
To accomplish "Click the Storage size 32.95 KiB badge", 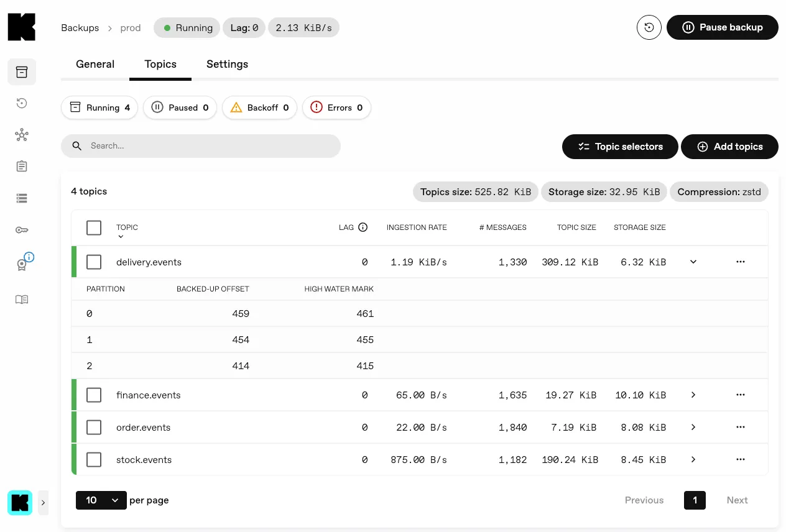I will coord(604,192).
